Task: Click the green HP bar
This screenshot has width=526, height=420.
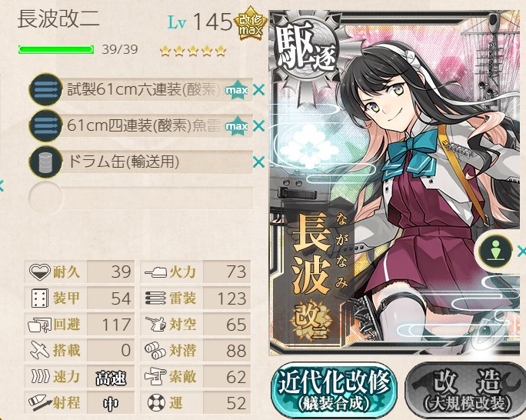Action: [56, 50]
